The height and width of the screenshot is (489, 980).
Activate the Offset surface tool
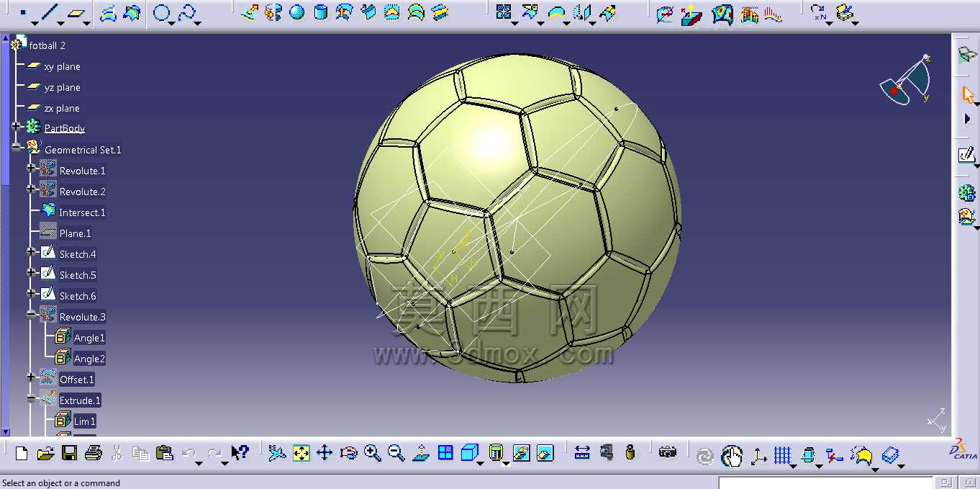[345, 12]
